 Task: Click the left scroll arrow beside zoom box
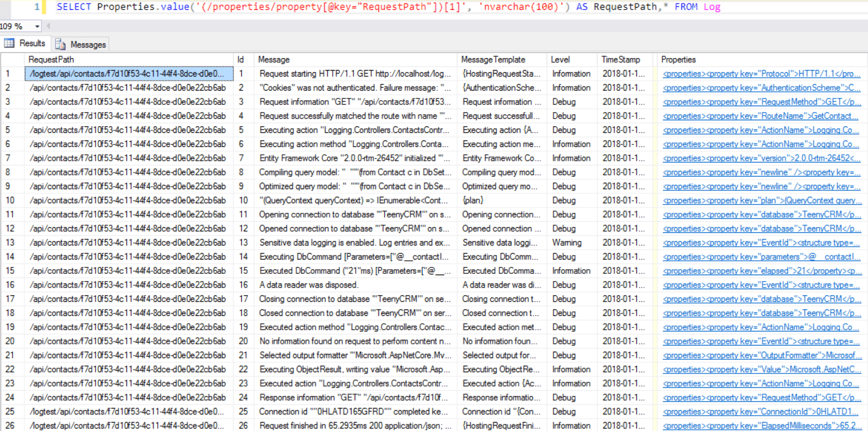48,27
